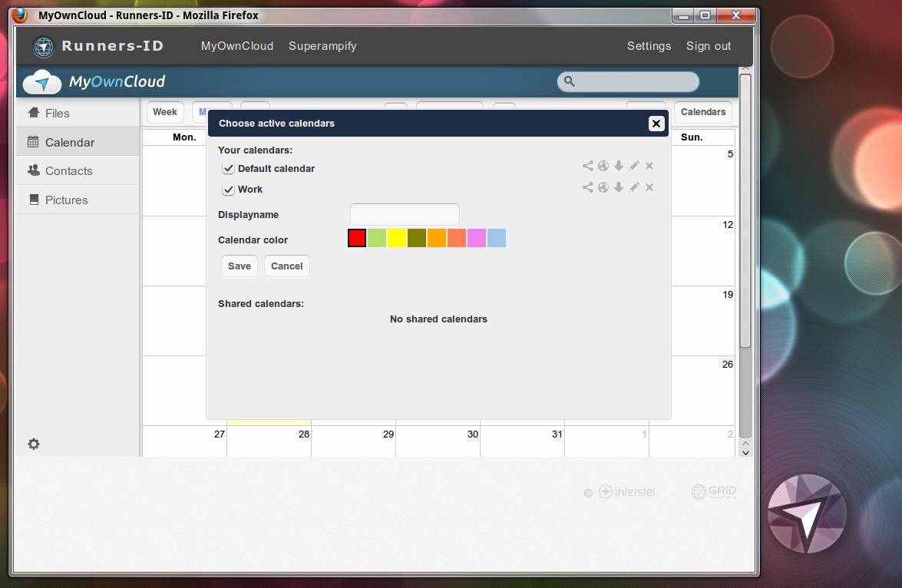Click the scrollbar down arrow
The image size is (902, 588).
[x=745, y=452]
